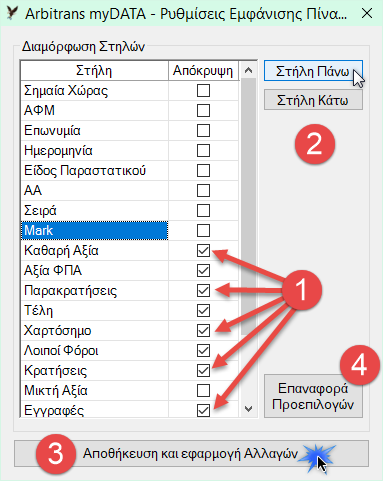The width and height of the screenshot is (383, 481).
Task: Toggle hide checkbox for ΑΦΜ column
Action: (x=203, y=111)
